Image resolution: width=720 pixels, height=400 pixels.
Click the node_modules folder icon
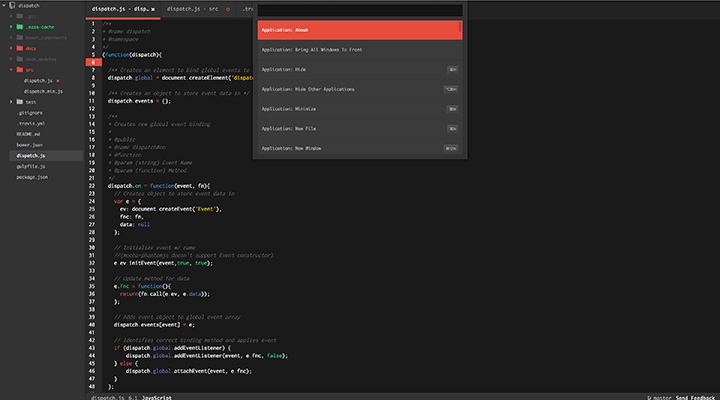point(20,59)
